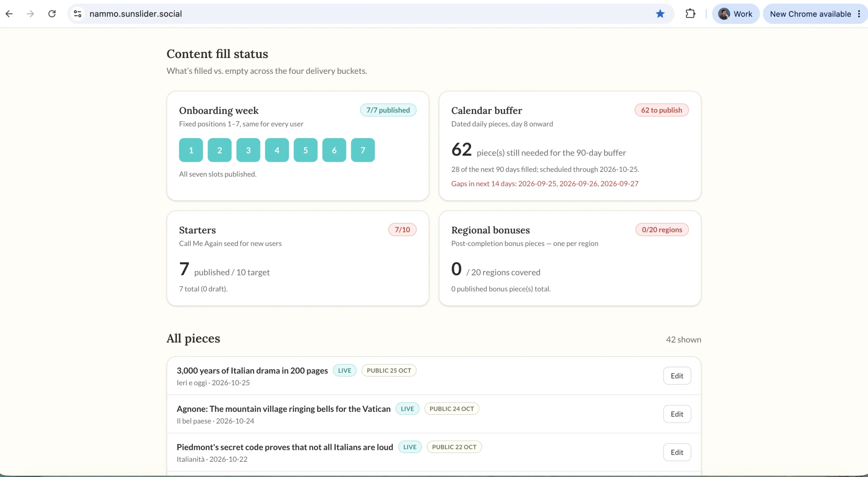Image resolution: width=868 pixels, height=477 pixels.
Task: Click LIVE badge on Italian drama row
Action: 345,370
